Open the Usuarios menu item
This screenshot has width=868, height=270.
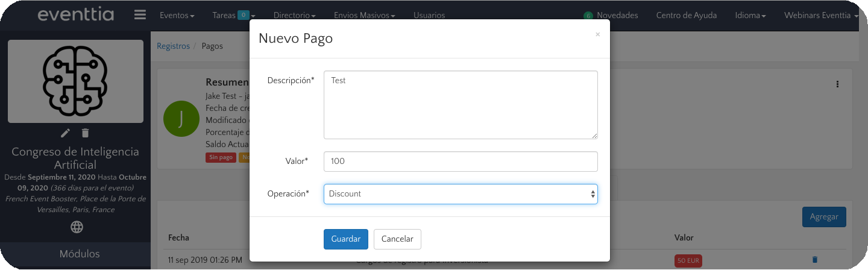[429, 16]
